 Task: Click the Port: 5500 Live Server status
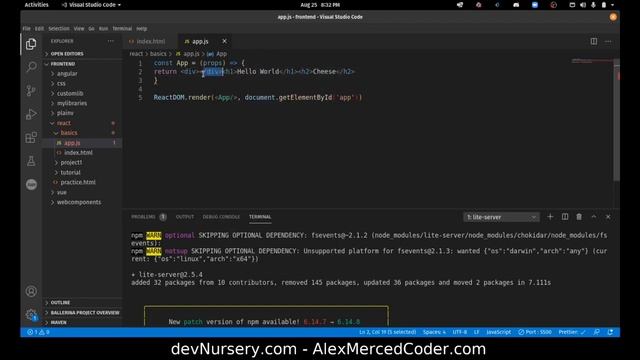click(535, 332)
